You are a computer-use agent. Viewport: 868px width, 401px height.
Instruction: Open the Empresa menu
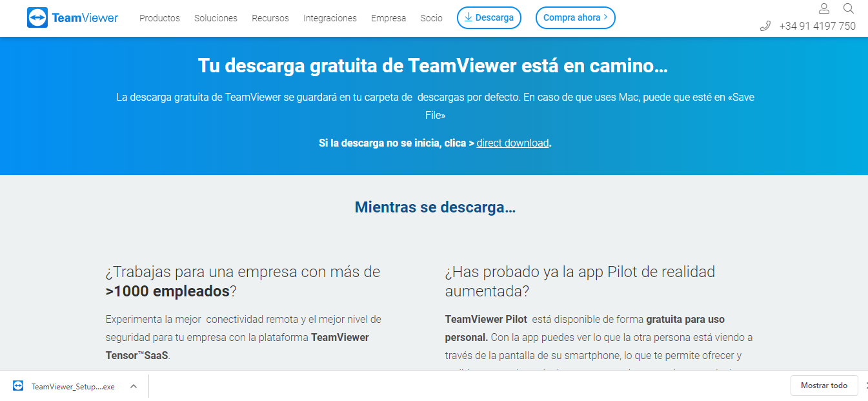(x=389, y=18)
